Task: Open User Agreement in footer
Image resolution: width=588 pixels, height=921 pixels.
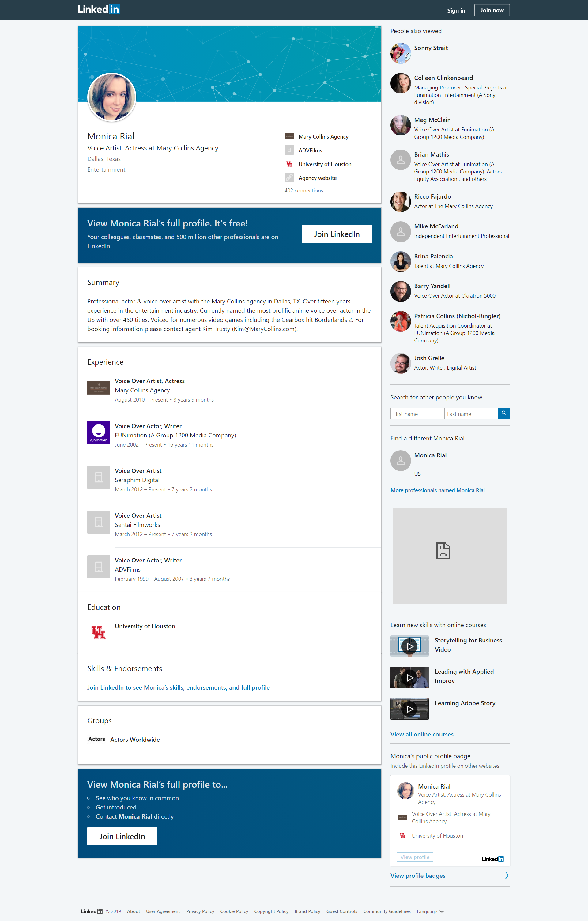Action: tap(163, 911)
